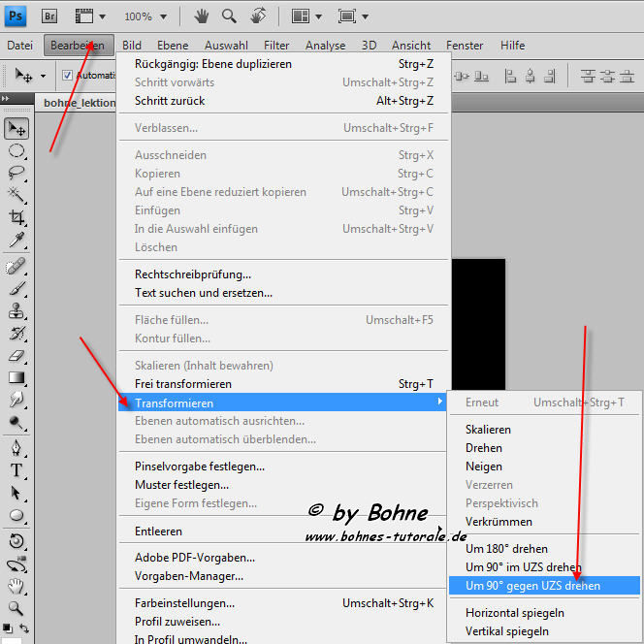The width and height of the screenshot is (644, 644).
Task: Click the Hand tool in application bar
Action: click(x=202, y=16)
